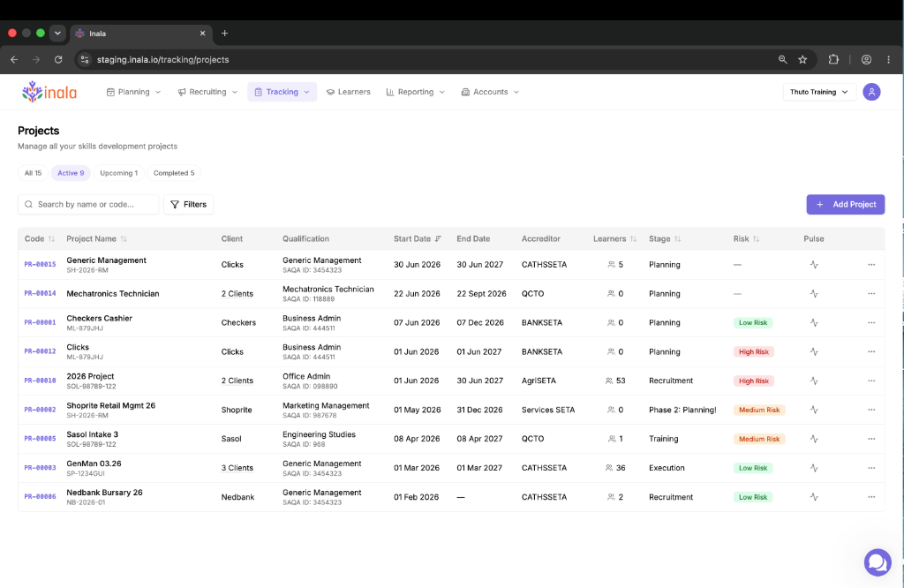Open more actions menu for PR-00014

[x=871, y=293]
